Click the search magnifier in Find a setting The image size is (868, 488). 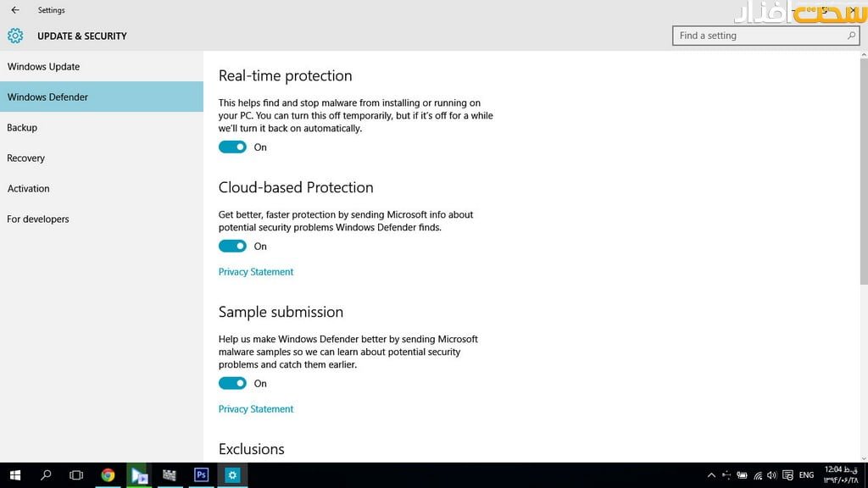click(851, 36)
